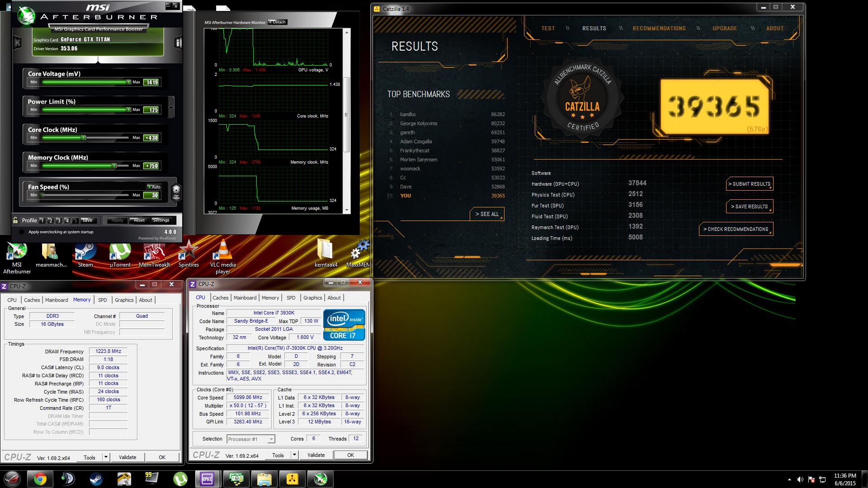Click Save Results in Catzilla
This screenshot has width=868, height=488.
[x=750, y=206]
